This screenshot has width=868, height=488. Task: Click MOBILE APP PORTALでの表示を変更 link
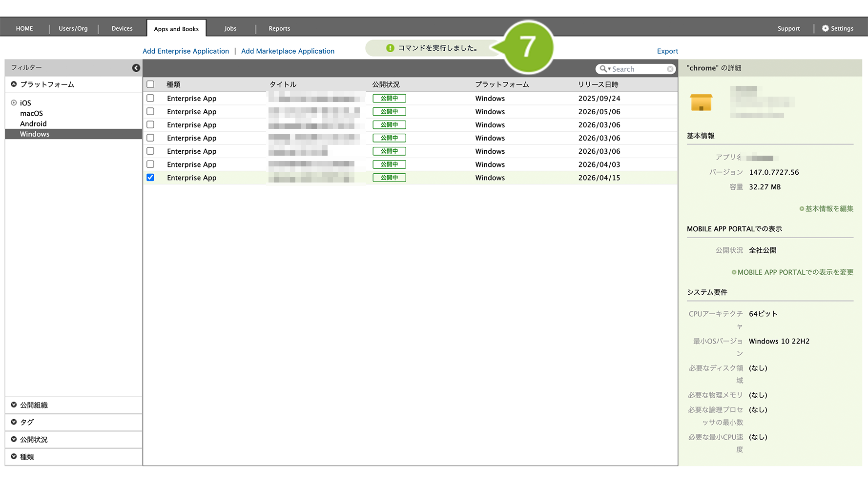[795, 272]
